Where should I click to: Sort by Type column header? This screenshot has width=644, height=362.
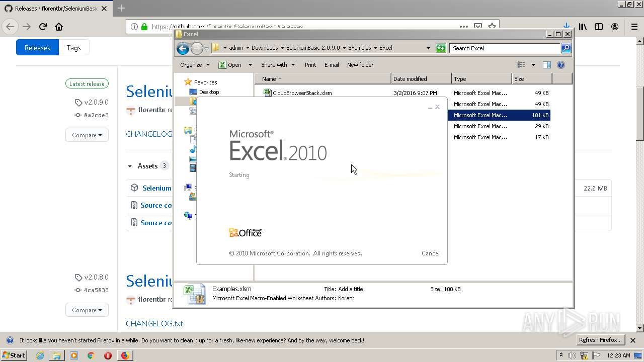pos(481,79)
